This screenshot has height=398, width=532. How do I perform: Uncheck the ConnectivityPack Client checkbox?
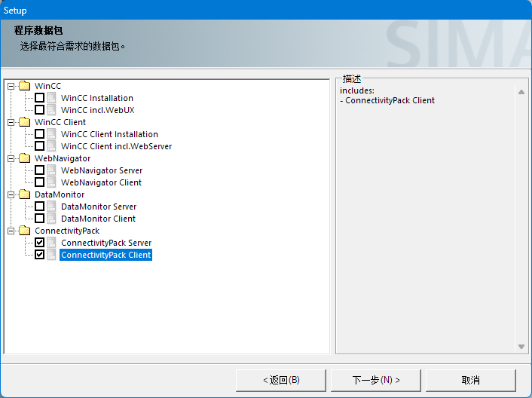click(x=40, y=255)
